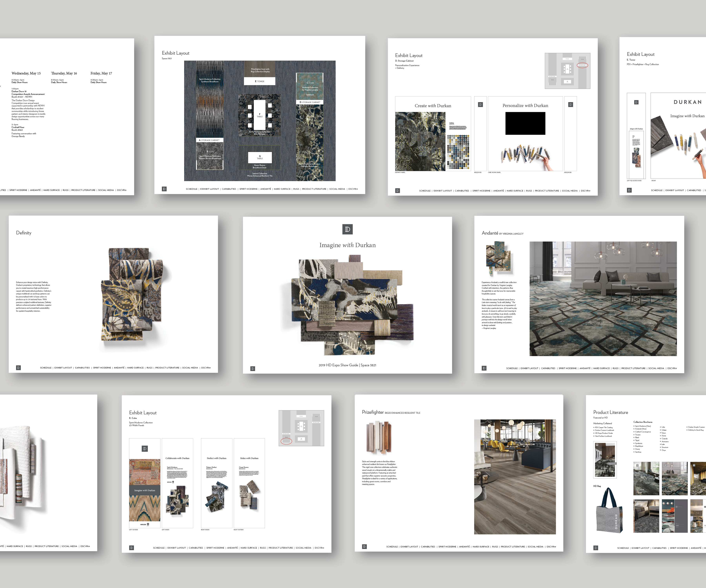Screen dimensions: 706x588
Task: Open DSCVR19 link on the Storage Cabinet page footer
Action: 585,191
